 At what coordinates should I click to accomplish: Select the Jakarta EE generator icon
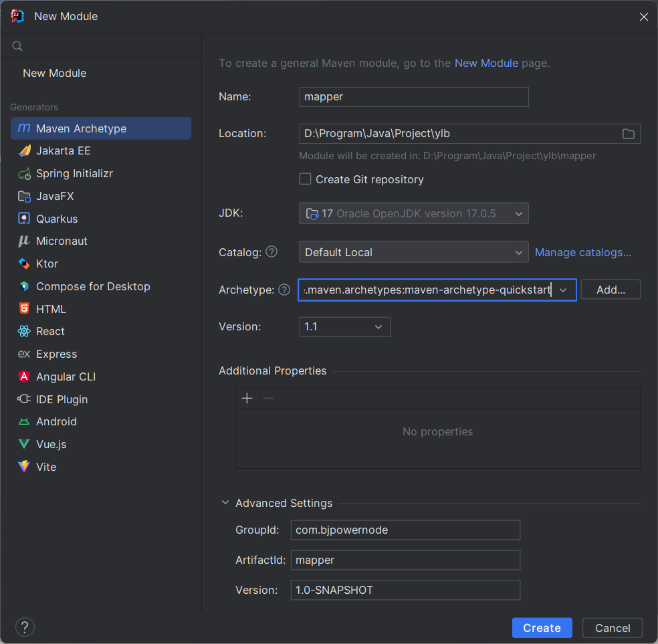24,151
